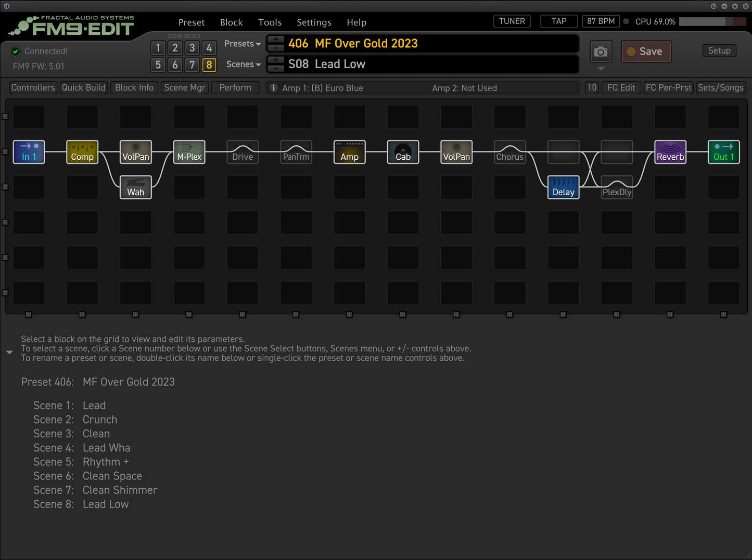This screenshot has width=752, height=560.
Task: Toggle the TUNER on
Action: click(512, 21)
